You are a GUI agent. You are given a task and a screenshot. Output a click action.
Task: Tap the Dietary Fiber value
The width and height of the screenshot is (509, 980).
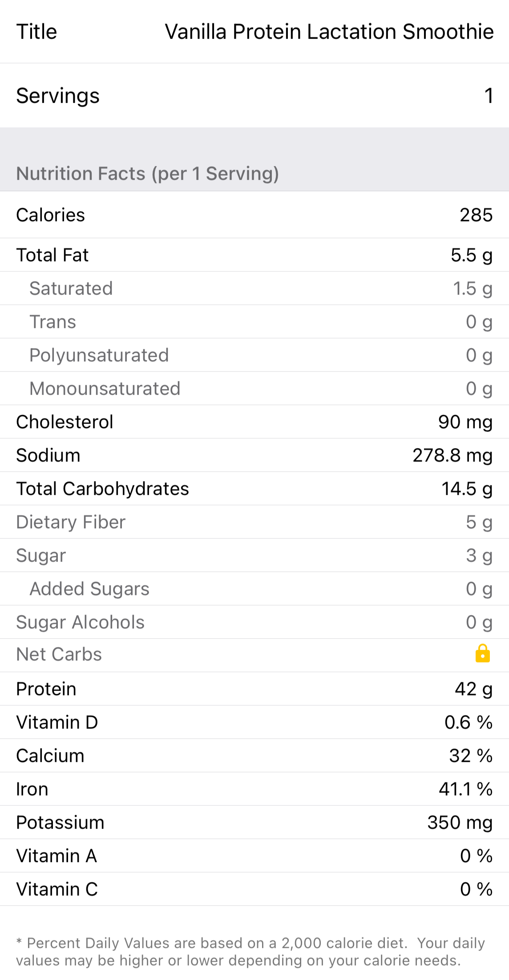pos(479,522)
